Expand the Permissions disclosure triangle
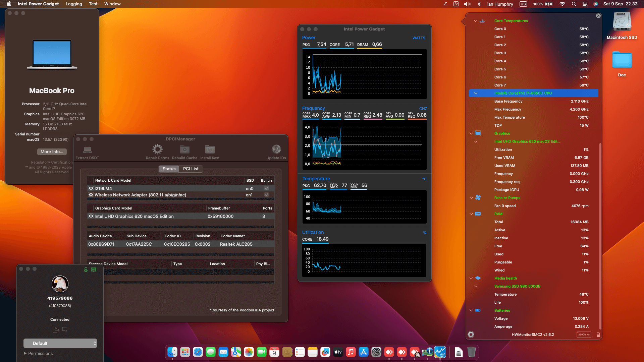 click(25, 353)
